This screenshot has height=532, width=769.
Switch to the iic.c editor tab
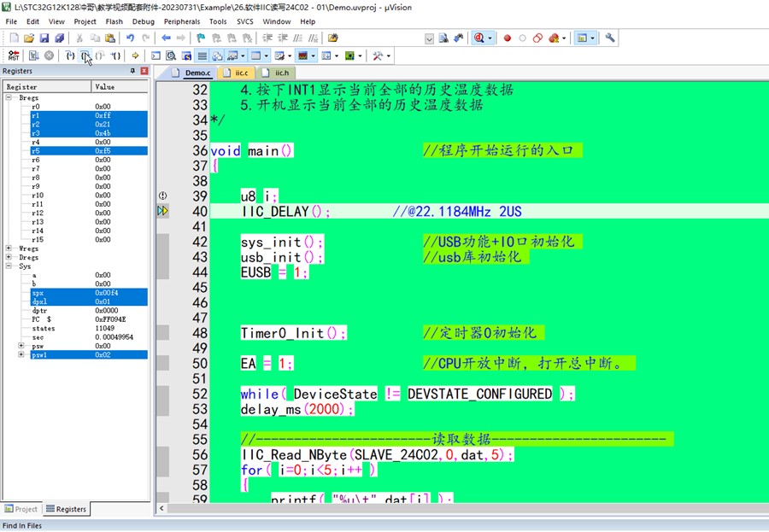241,73
